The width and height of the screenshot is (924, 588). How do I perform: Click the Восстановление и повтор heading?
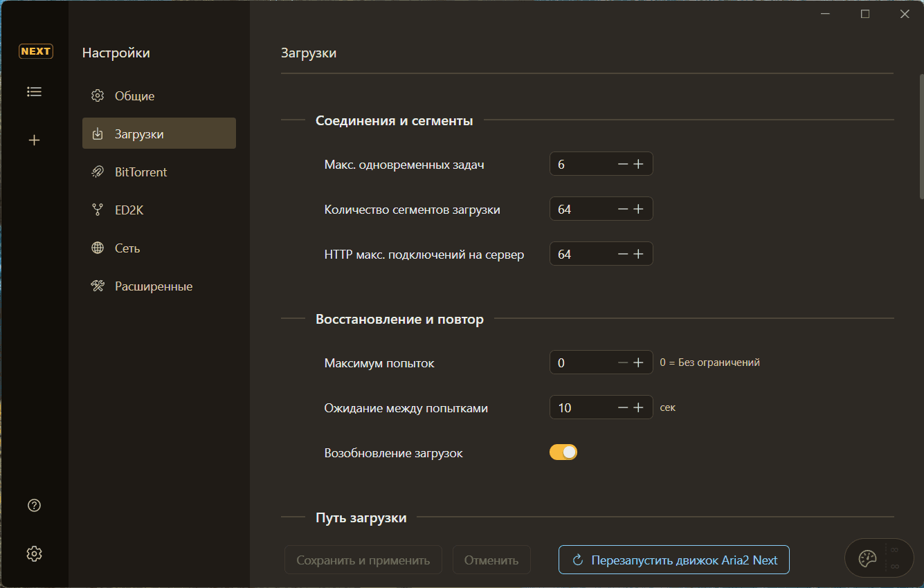click(x=399, y=320)
